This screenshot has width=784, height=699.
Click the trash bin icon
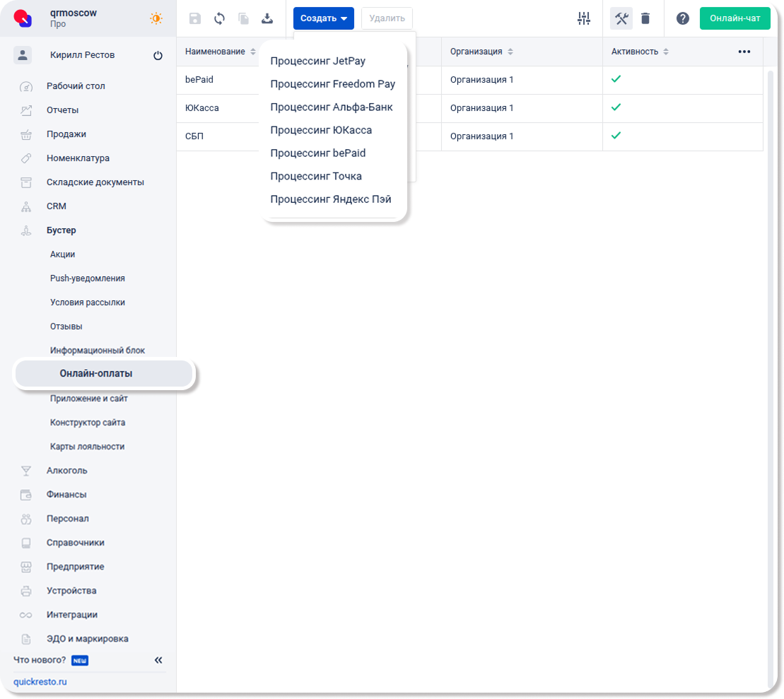pos(645,18)
